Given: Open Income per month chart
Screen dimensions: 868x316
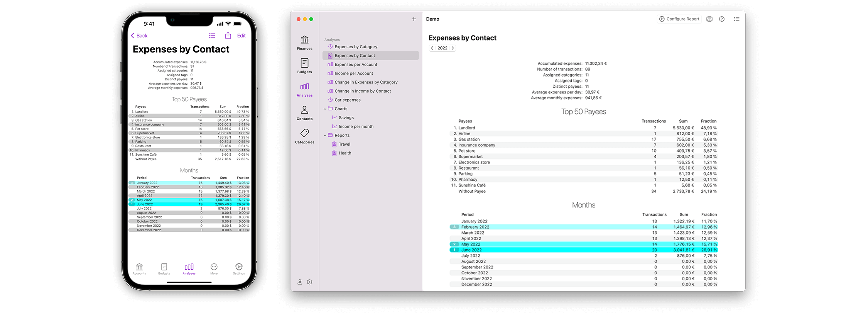Looking at the screenshot, I should point(370,127).
